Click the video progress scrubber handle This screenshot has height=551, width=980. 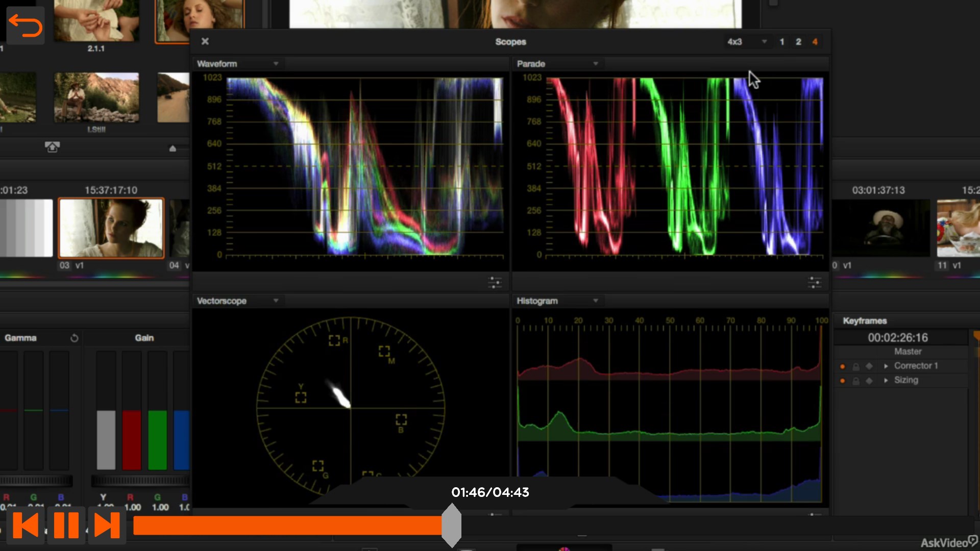click(x=451, y=525)
